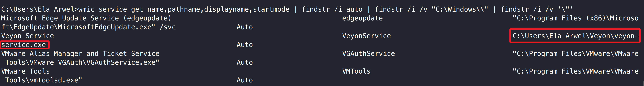This screenshot has height=86, width=644.
Task: Click the "C:\Windows\\" exclusion string in command
Action: (459, 9)
